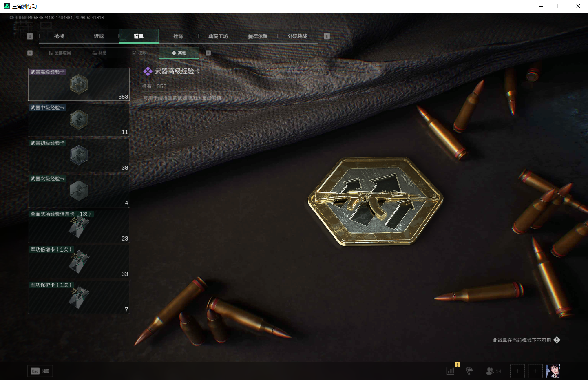Click the first empty squad slot plus
Image resolution: width=588 pixels, height=380 pixels.
click(517, 371)
